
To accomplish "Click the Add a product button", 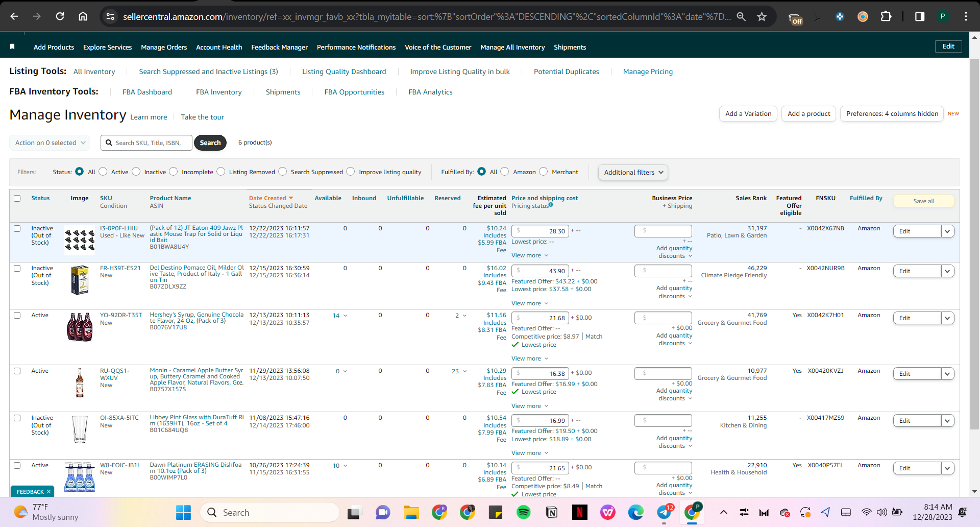I will (808, 113).
